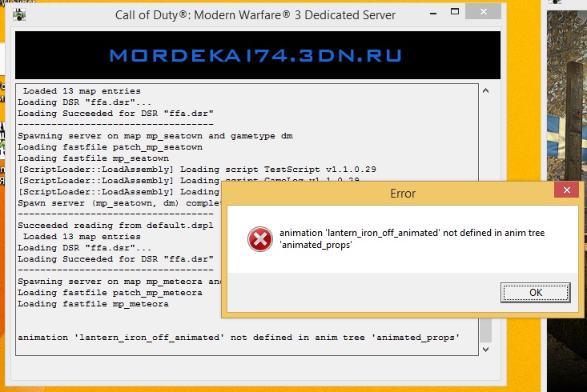Click the line 'Spawning server on map mp_seatown and gametype dm'
The image size is (587, 392).
click(x=155, y=136)
